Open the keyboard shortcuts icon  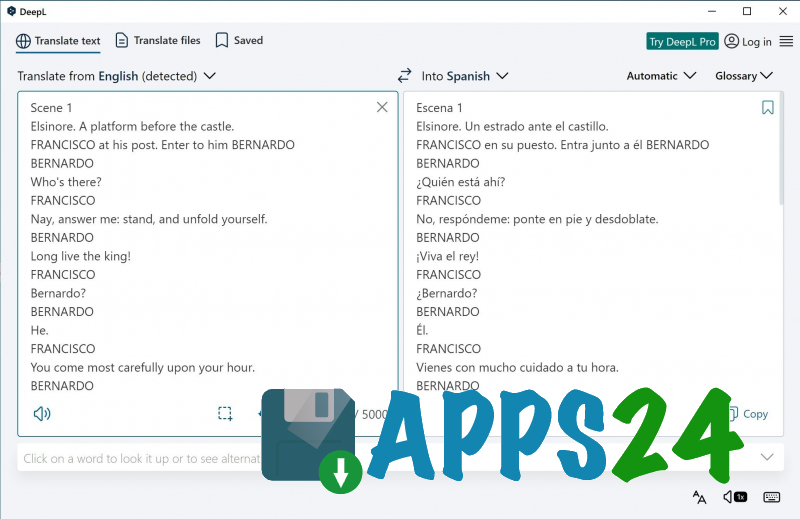coord(771,497)
